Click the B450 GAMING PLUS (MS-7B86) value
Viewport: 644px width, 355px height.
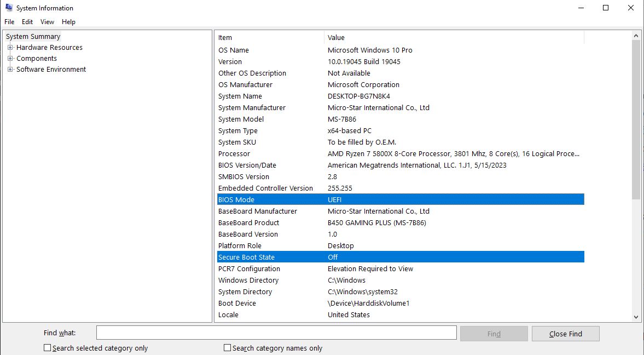377,223
